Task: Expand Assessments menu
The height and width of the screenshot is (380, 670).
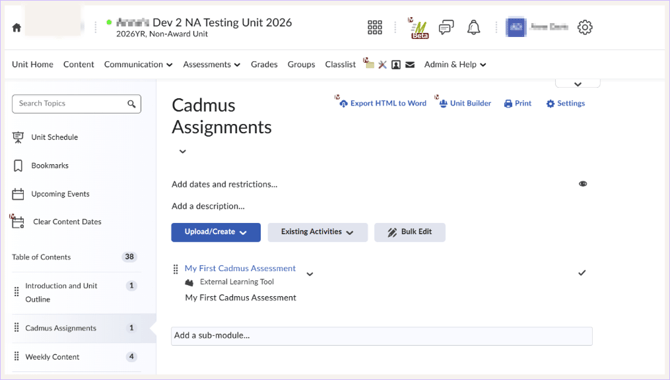Action: click(x=212, y=65)
